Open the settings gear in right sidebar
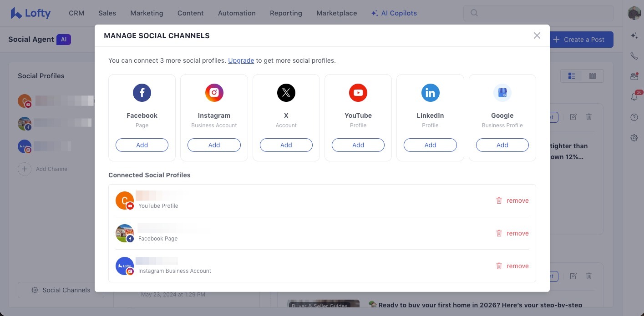 coord(634,138)
